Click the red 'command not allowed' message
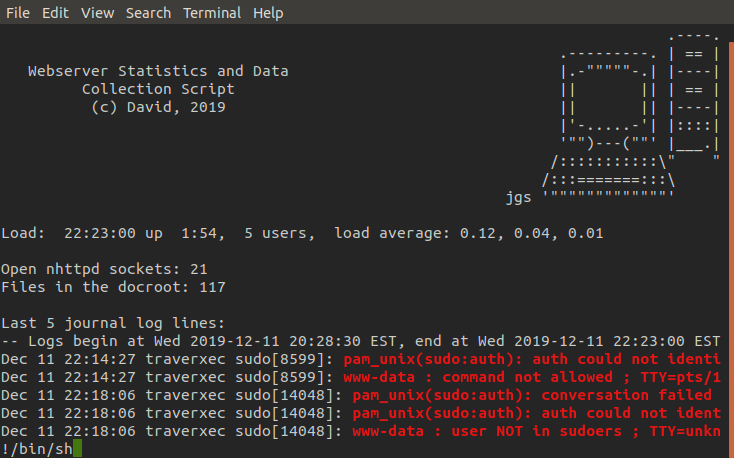Screen dimensions: 734x458 531,377
